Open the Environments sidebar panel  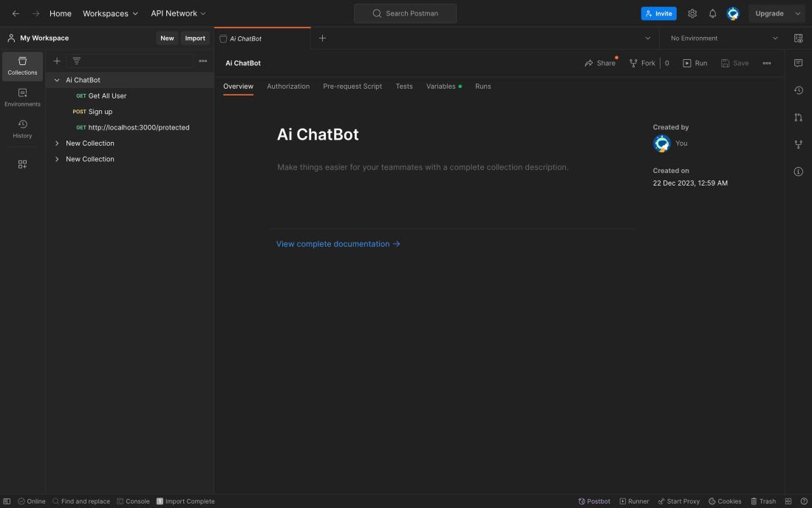[22, 98]
